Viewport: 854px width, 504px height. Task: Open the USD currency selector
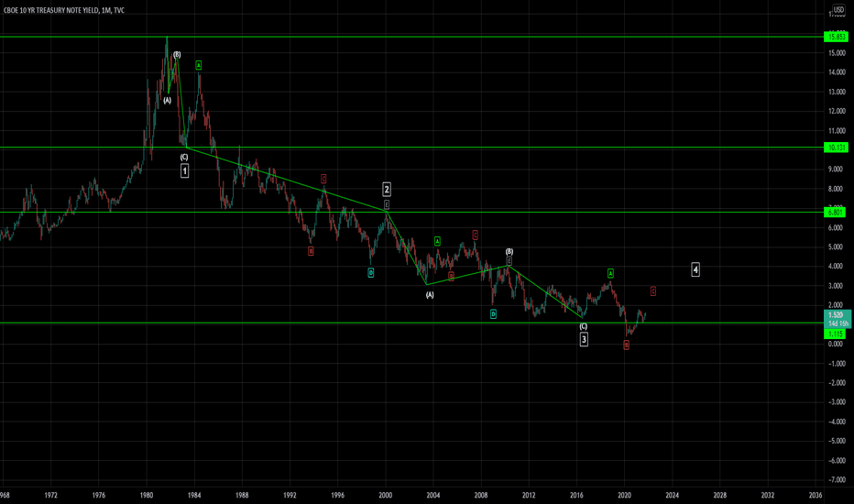[838, 10]
